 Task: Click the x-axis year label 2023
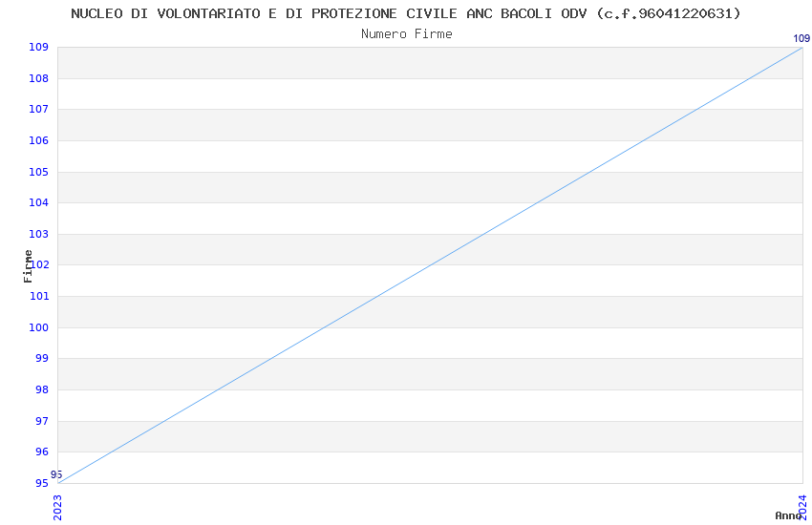pyautogui.click(x=57, y=508)
